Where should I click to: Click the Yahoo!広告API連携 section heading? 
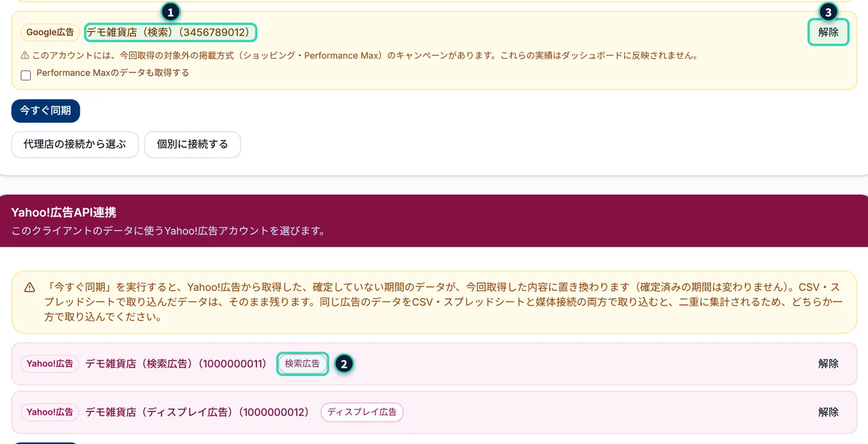click(64, 212)
